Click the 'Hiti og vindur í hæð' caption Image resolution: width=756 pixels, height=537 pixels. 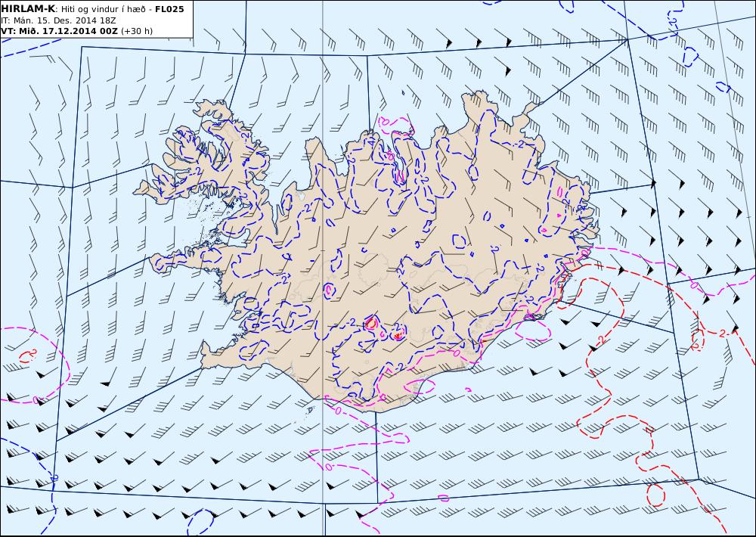pos(104,9)
